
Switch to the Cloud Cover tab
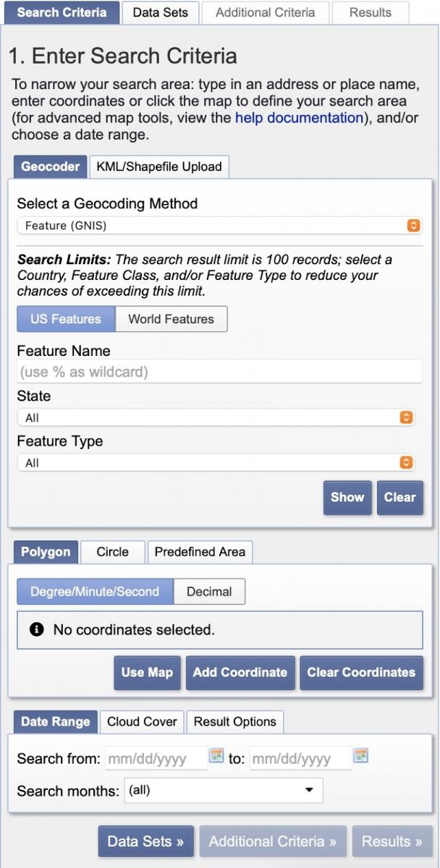[142, 722]
